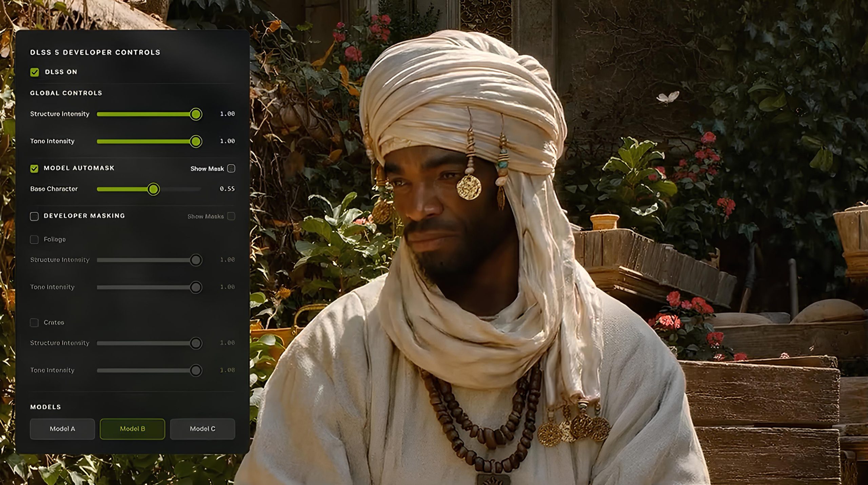Disable the Model Automask checkbox
Viewport: 868px width, 485px height.
coord(34,168)
